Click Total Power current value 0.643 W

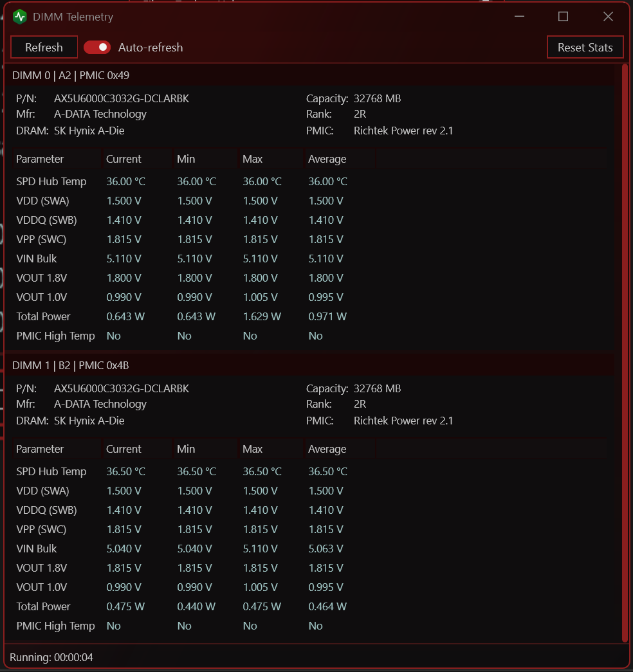(125, 317)
